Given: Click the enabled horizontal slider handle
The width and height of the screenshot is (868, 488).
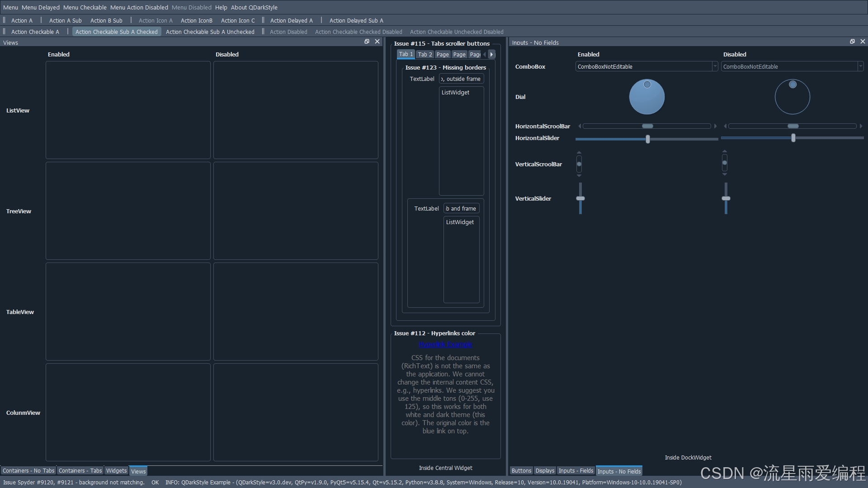Looking at the screenshot, I should tap(648, 139).
